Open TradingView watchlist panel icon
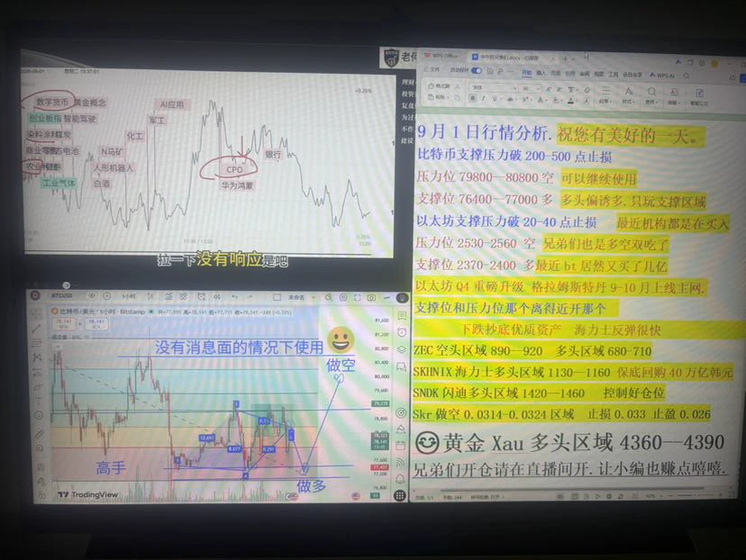This screenshot has width=746, height=560. pos(402,315)
